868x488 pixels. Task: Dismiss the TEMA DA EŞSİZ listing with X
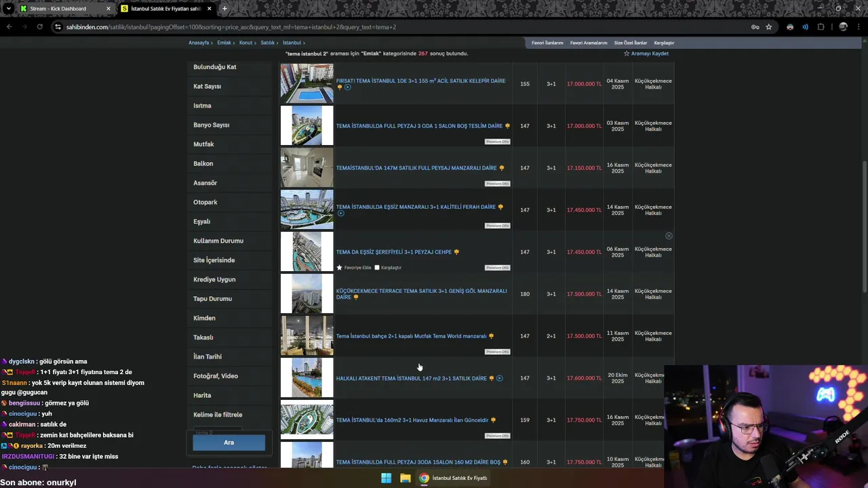[669, 236]
